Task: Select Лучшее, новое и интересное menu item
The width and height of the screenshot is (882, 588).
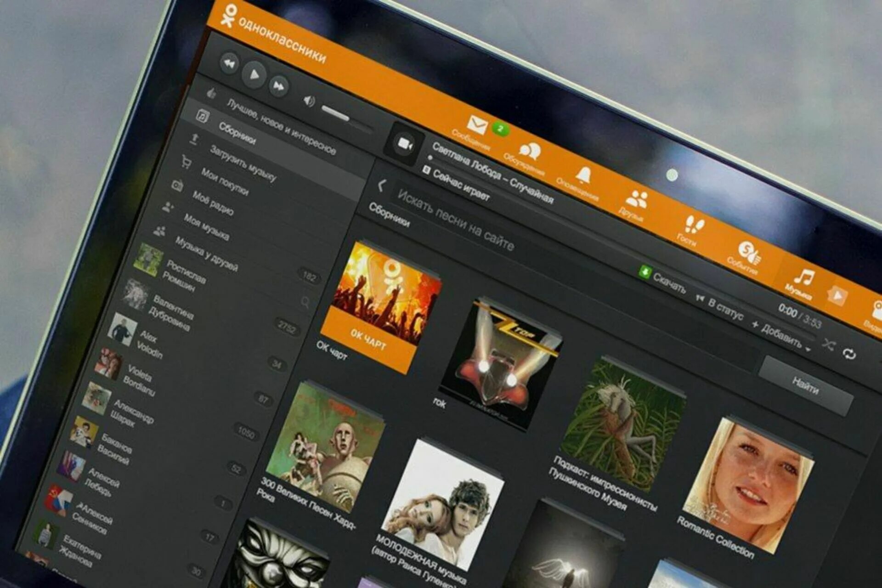Action: 281,127
